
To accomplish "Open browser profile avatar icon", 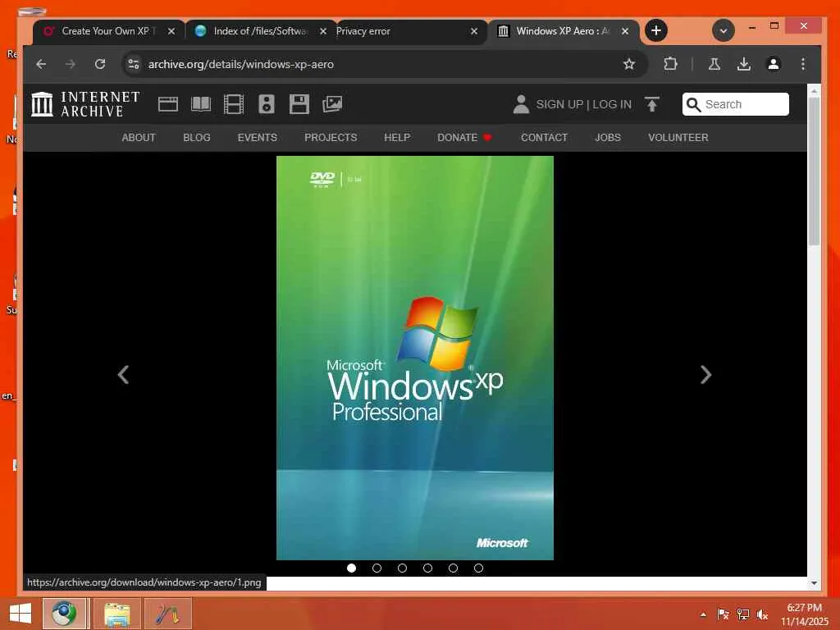I will tap(773, 64).
